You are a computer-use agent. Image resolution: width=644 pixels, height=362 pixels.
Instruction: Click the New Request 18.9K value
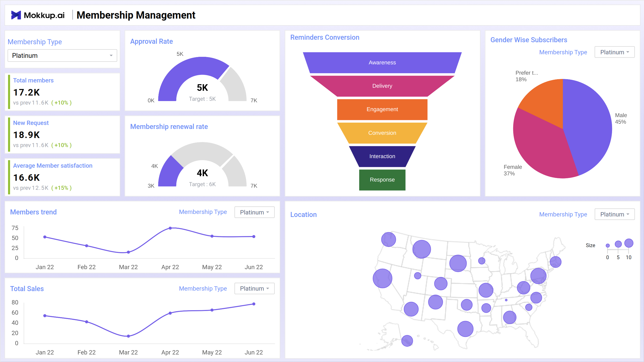point(26,135)
